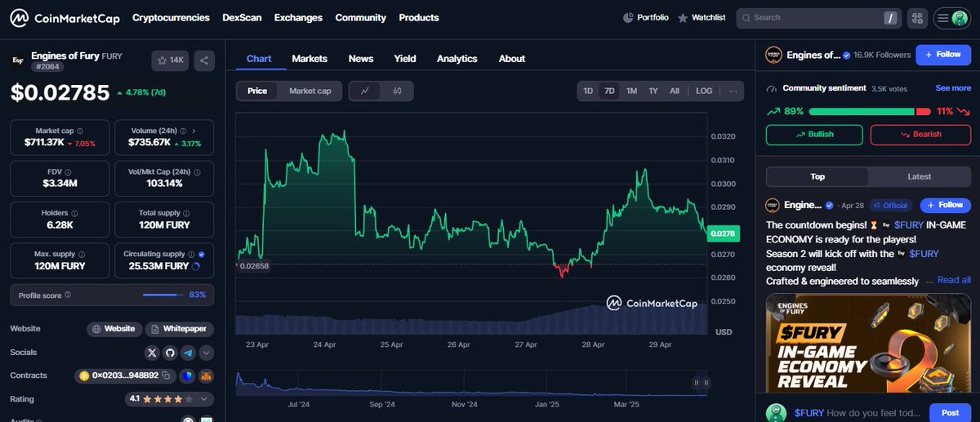980x422 pixels.
Task: Switch feed to Latest posts
Action: click(x=920, y=176)
